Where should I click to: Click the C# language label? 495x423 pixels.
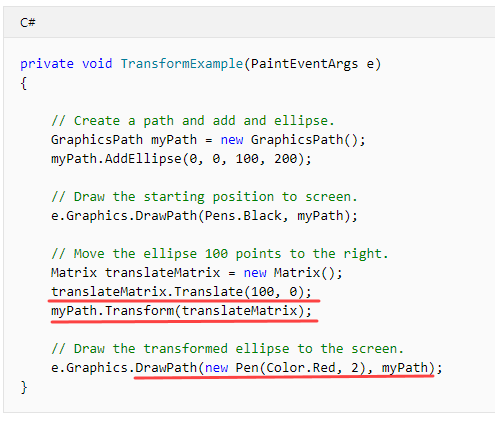click(28, 22)
